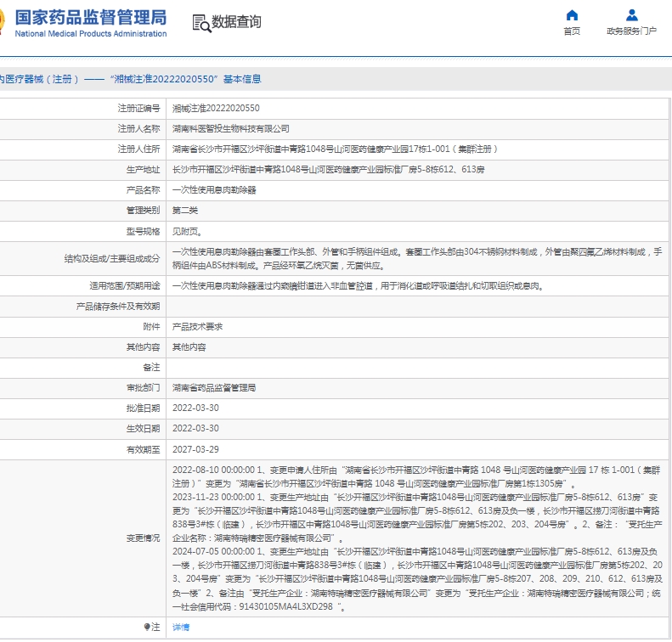Screen dimensions: 672x642
Task: Click the home (首页) house icon
Action: (x=572, y=15)
